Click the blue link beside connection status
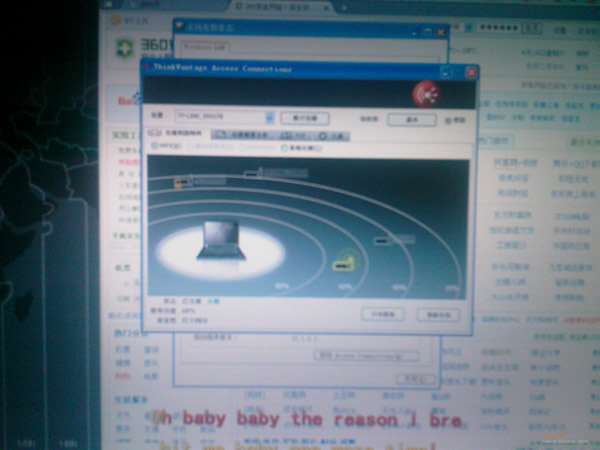This screenshot has height=450, width=600. (x=214, y=302)
